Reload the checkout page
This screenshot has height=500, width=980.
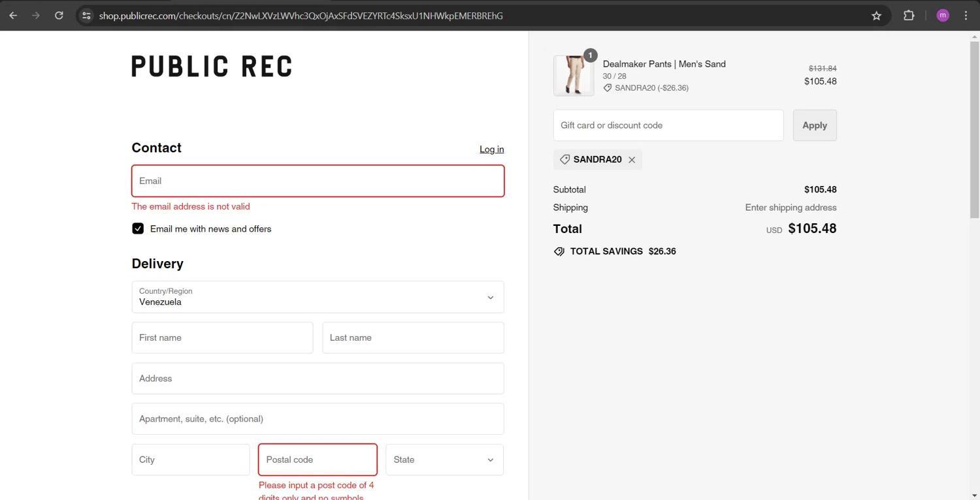(59, 16)
